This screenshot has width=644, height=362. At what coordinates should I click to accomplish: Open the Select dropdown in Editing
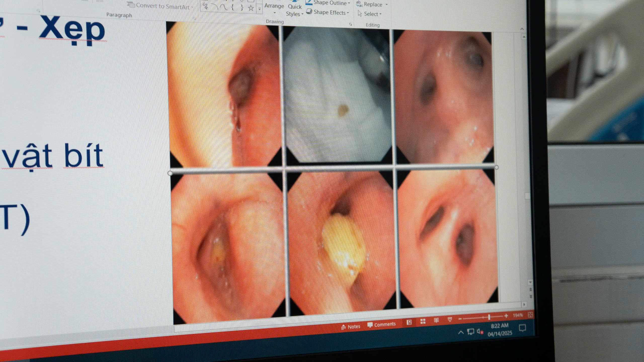[x=370, y=14]
